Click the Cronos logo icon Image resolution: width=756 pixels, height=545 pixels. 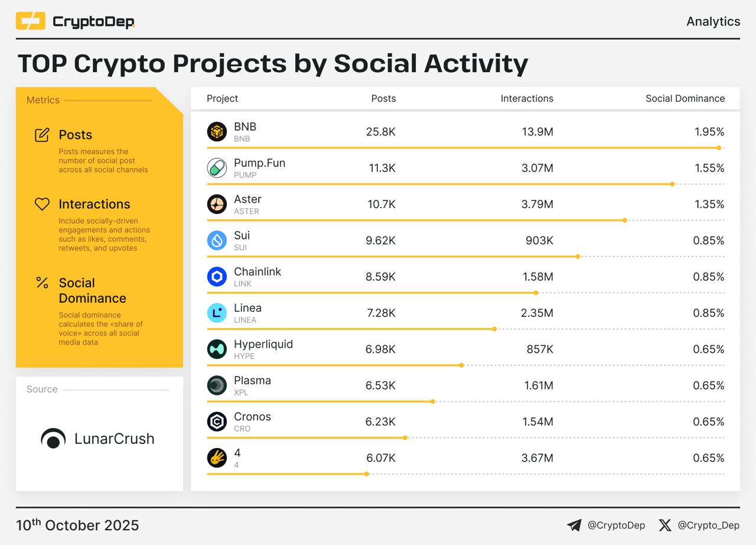click(x=217, y=421)
